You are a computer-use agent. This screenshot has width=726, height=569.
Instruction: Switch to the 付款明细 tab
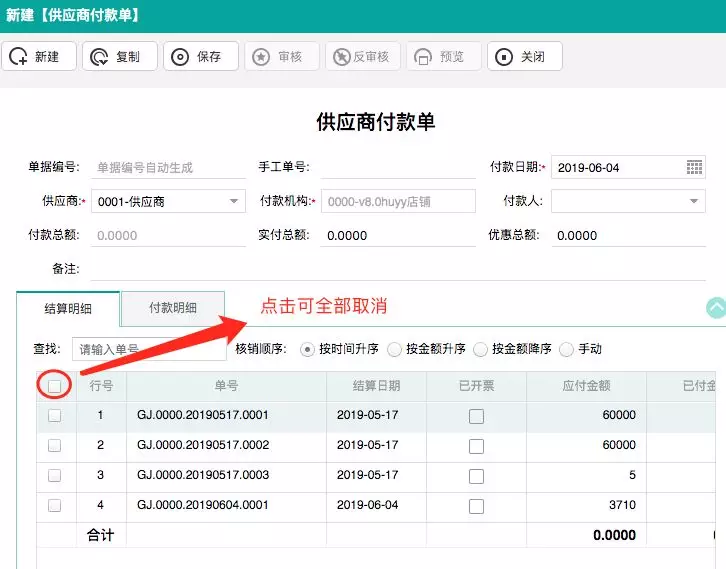(x=173, y=308)
